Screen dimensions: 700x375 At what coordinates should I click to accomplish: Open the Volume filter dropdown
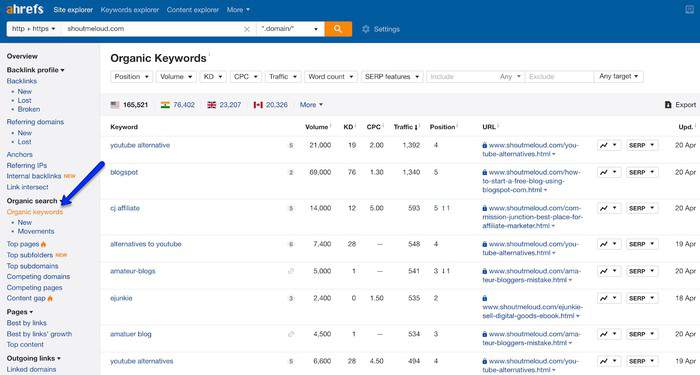click(176, 77)
